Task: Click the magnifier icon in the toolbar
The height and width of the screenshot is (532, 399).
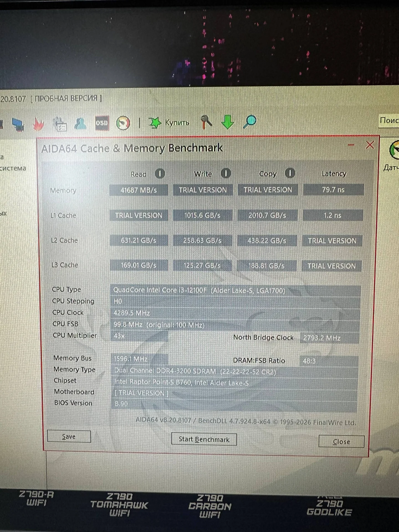Action: pyautogui.click(x=250, y=122)
